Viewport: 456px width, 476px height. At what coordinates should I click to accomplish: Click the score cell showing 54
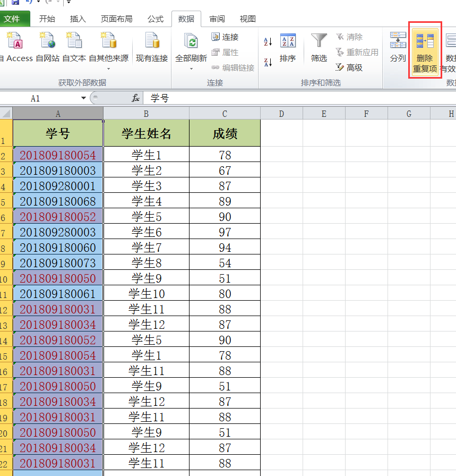225,262
